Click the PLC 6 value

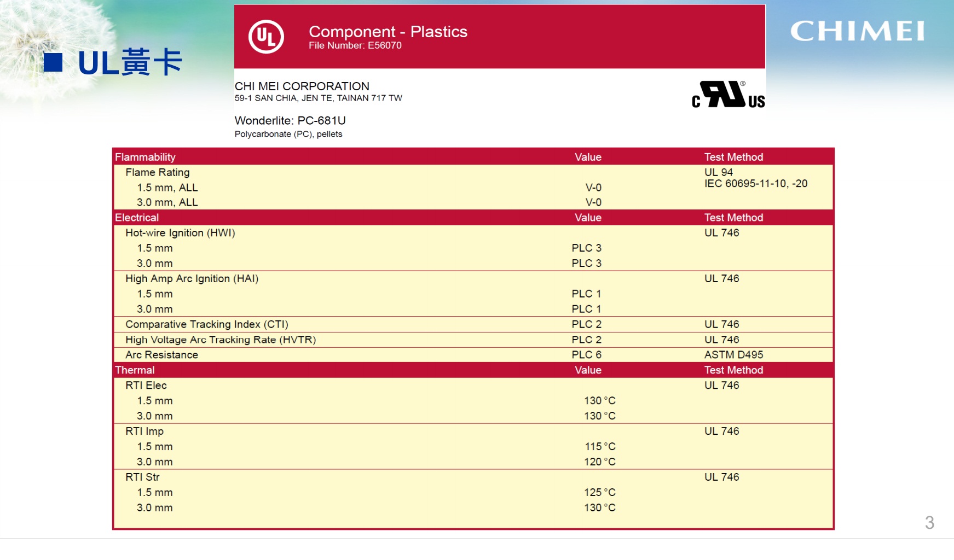[x=587, y=355]
